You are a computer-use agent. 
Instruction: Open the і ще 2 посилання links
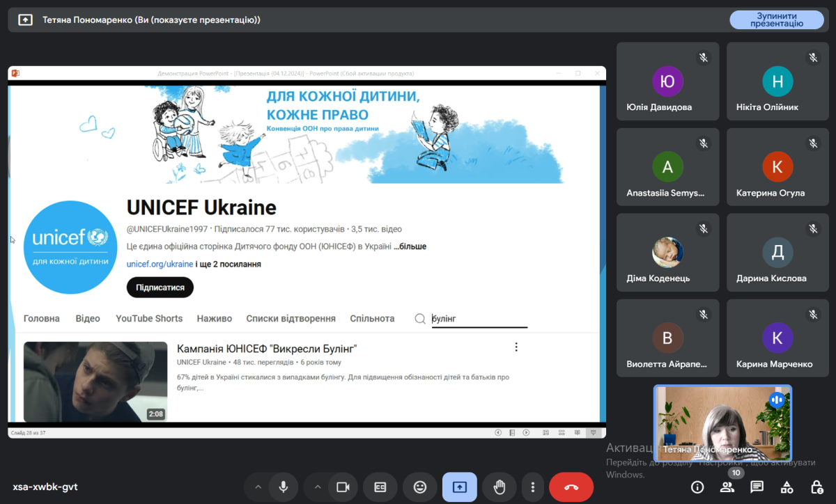coord(229,265)
